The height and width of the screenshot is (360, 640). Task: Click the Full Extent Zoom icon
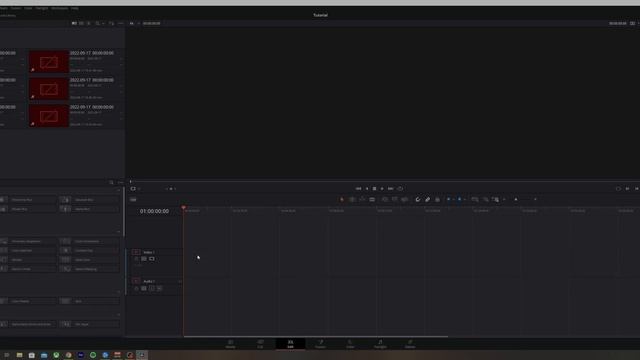click(475, 200)
